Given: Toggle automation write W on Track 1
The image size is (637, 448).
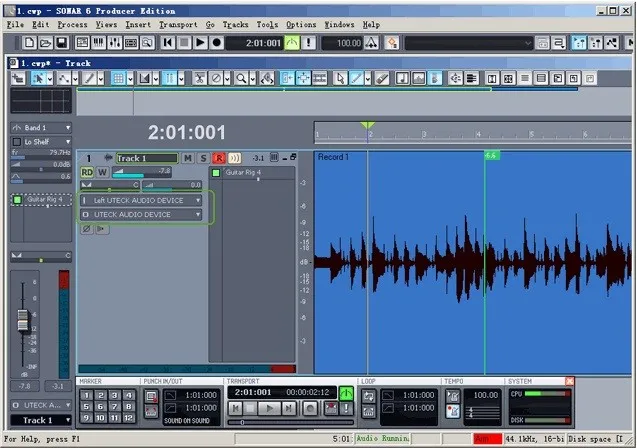Looking at the screenshot, I should [x=102, y=172].
